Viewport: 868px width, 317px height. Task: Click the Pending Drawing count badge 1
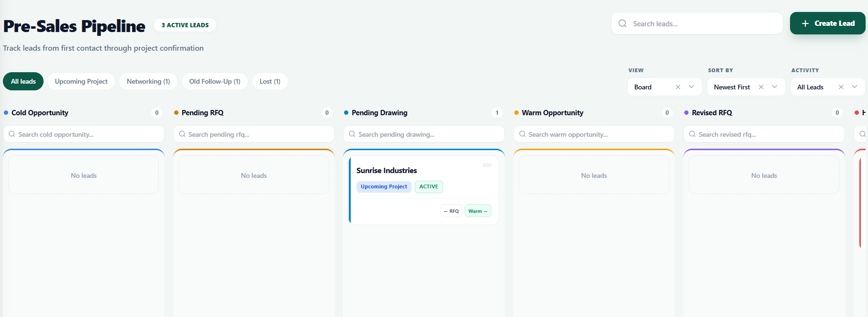coord(497,113)
